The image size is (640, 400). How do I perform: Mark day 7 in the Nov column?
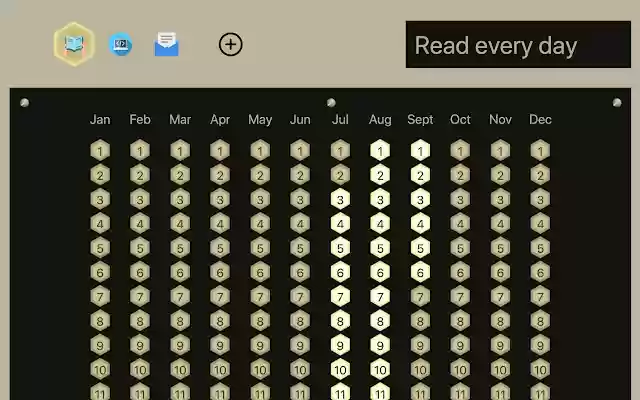pos(500,297)
